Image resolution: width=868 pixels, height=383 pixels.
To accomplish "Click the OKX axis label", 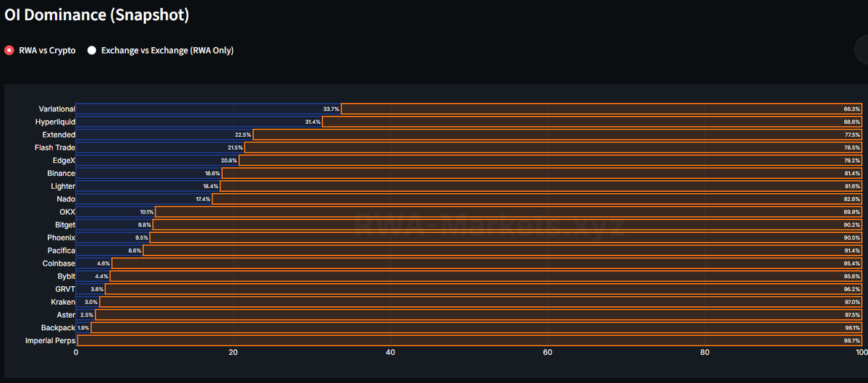I will tap(67, 211).
